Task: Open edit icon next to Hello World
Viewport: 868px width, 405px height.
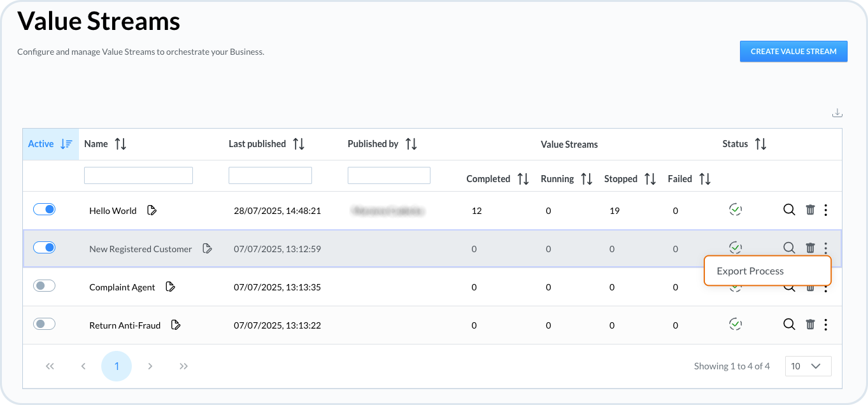Action: click(152, 210)
